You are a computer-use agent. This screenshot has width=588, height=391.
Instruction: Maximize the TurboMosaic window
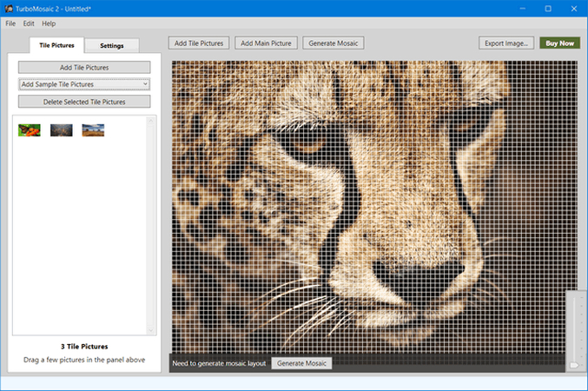[x=548, y=9]
